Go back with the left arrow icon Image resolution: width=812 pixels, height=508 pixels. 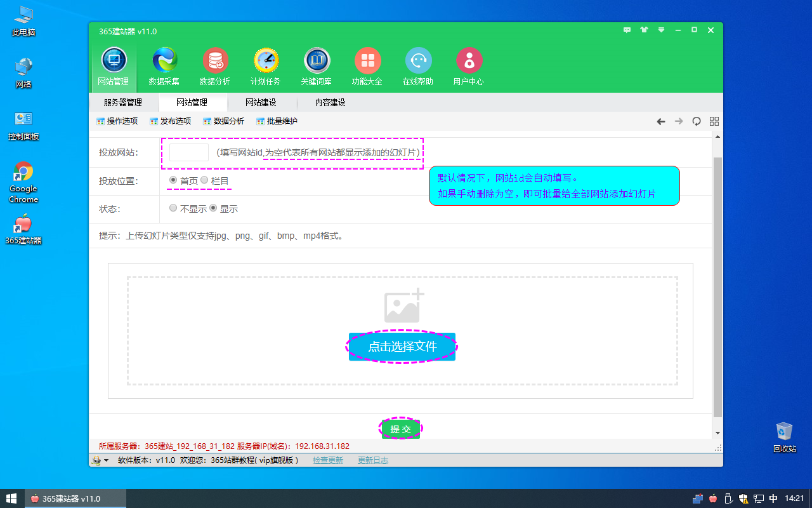pyautogui.click(x=661, y=121)
